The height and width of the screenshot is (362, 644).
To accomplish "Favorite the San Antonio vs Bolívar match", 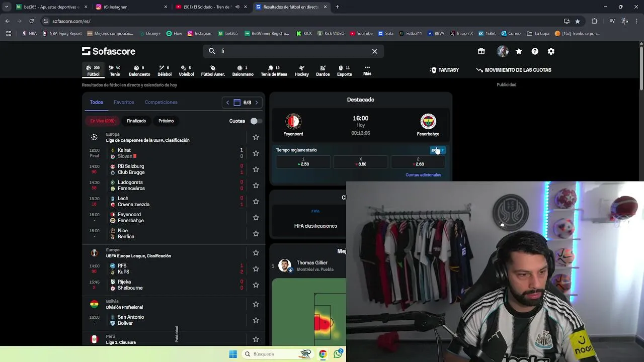I will (x=256, y=320).
